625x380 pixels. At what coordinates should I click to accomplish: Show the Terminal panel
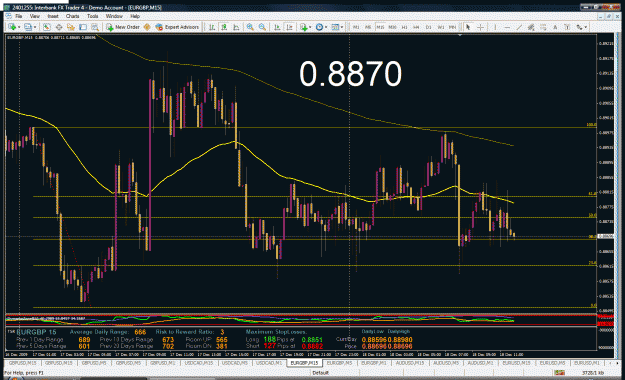(x=83, y=27)
